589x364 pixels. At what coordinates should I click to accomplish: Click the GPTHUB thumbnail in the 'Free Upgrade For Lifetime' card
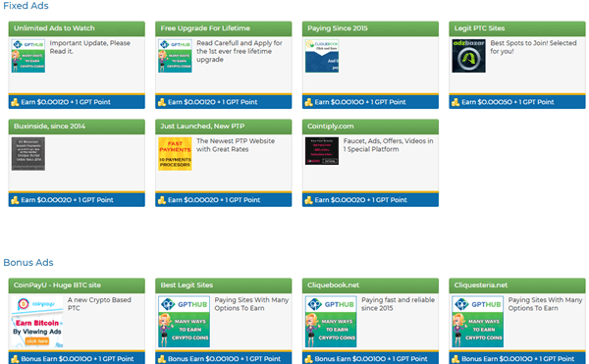point(175,56)
